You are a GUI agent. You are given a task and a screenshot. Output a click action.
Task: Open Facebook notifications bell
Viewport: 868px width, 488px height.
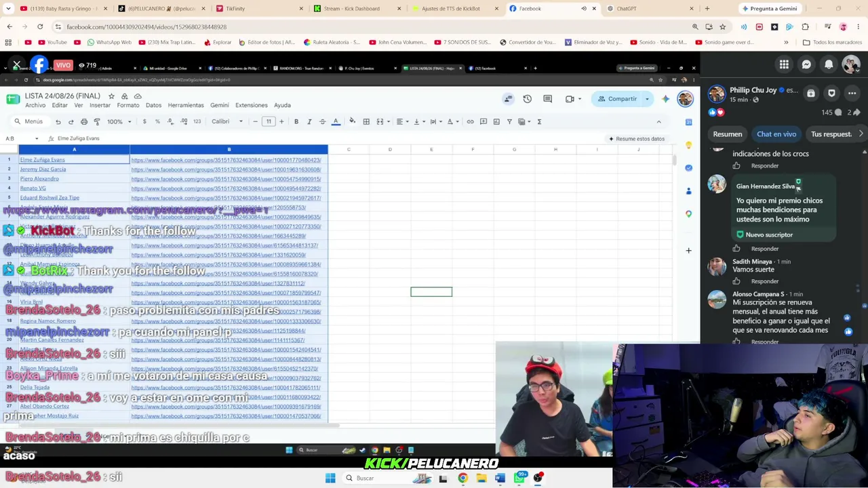[x=829, y=64]
